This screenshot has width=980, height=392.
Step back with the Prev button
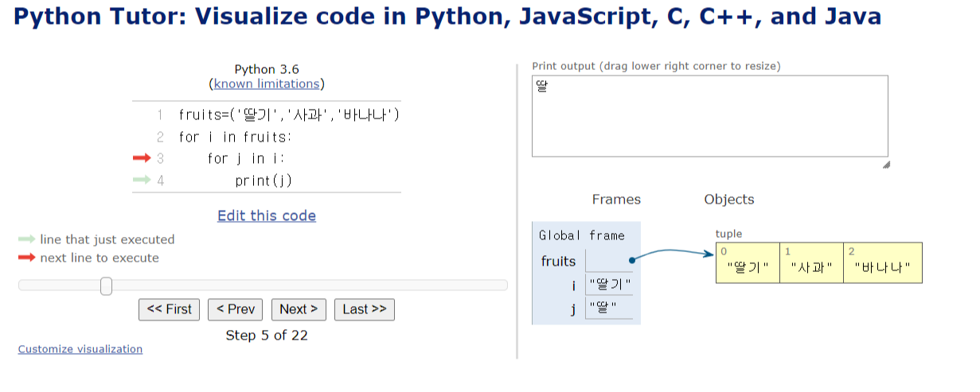pyautogui.click(x=236, y=309)
